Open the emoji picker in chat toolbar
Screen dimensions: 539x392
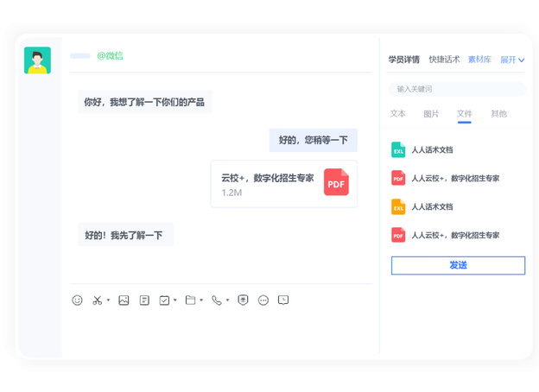[x=77, y=300]
